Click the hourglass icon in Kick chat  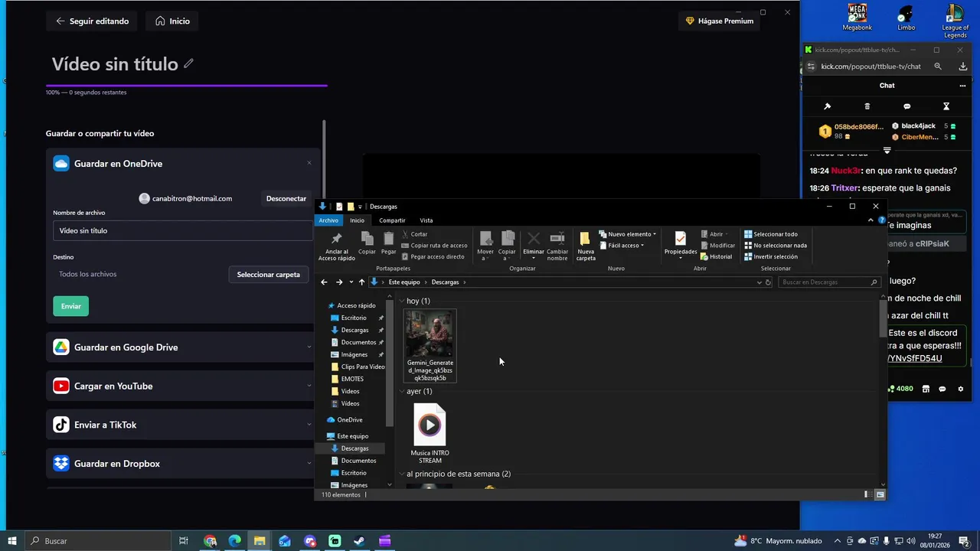click(946, 106)
